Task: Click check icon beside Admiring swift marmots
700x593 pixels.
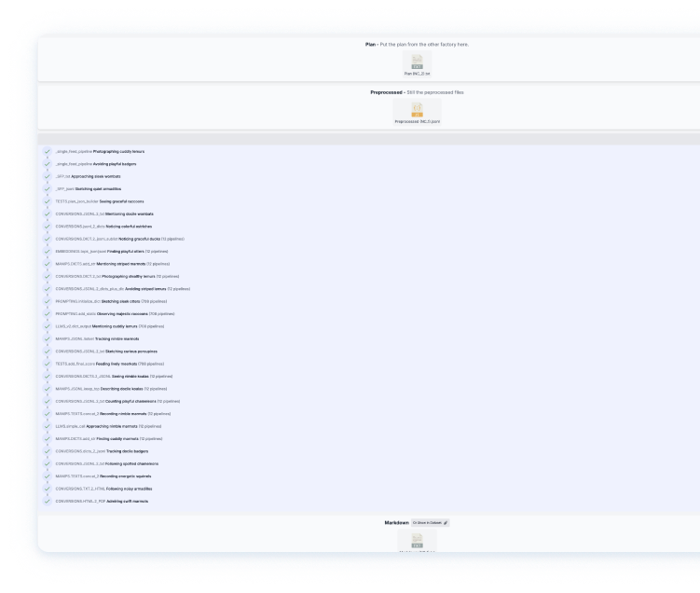Action: pyautogui.click(x=48, y=501)
